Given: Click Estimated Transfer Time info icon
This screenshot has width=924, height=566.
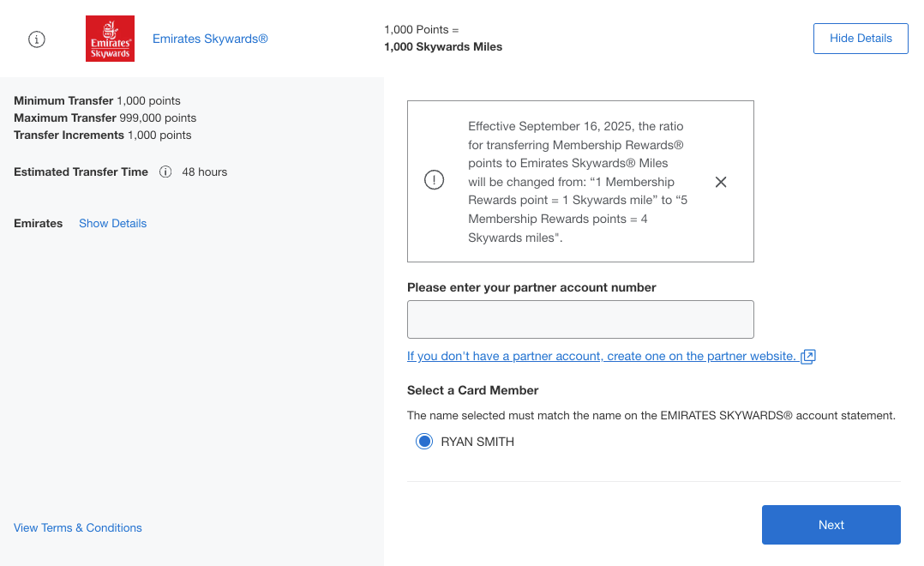Looking at the screenshot, I should coord(165,172).
